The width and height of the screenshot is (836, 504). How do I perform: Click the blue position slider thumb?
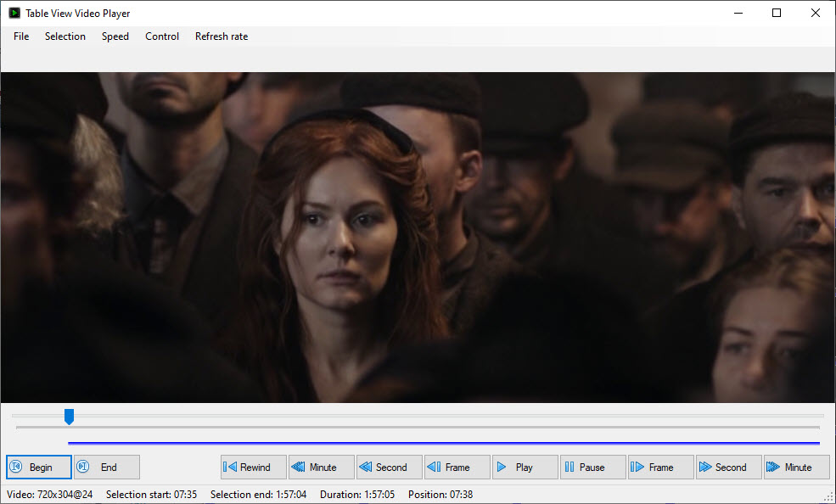coord(69,417)
